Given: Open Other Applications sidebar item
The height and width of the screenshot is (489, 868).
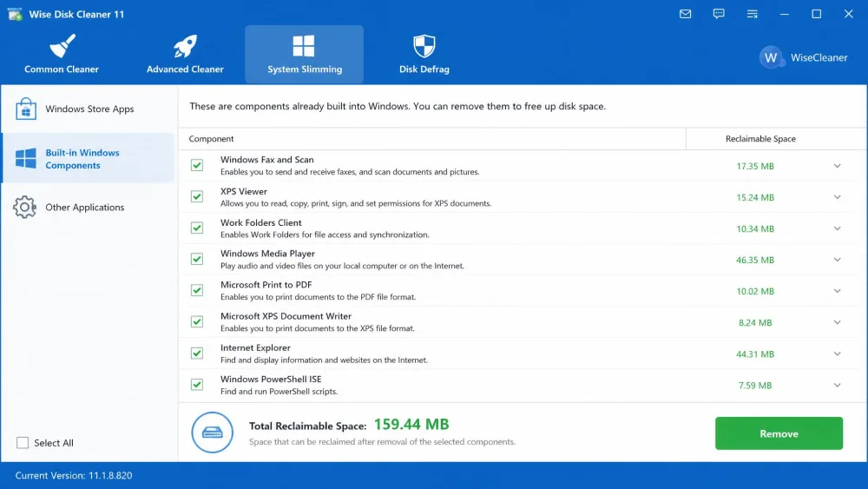Looking at the screenshot, I should (89, 207).
